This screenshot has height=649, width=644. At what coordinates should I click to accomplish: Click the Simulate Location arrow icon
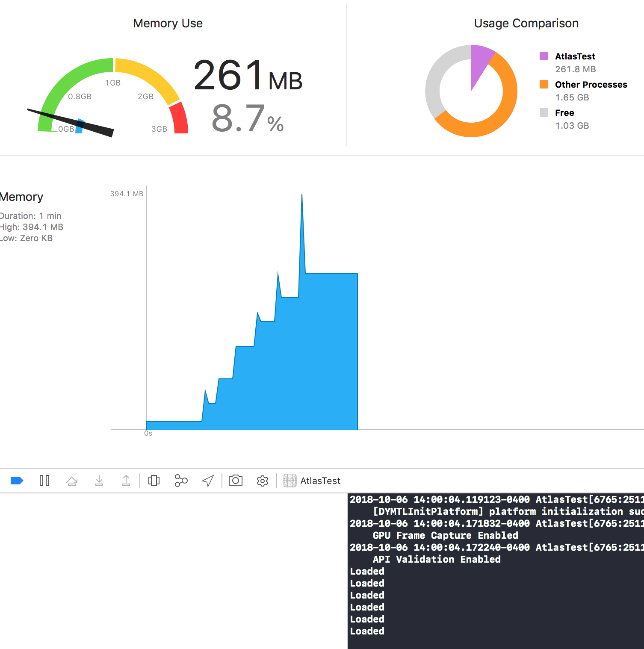coord(208,481)
